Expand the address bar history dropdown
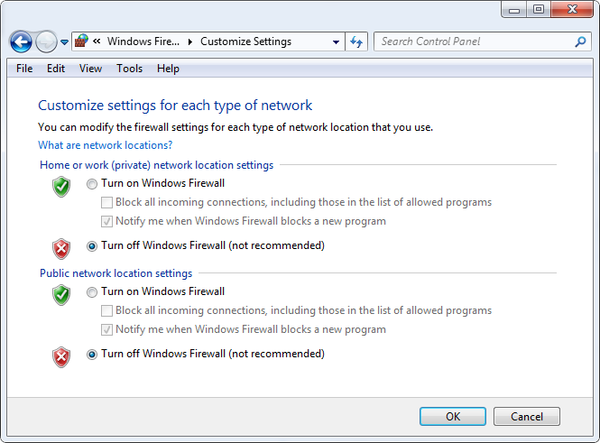The image size is (600, 443). pos(336,42)
